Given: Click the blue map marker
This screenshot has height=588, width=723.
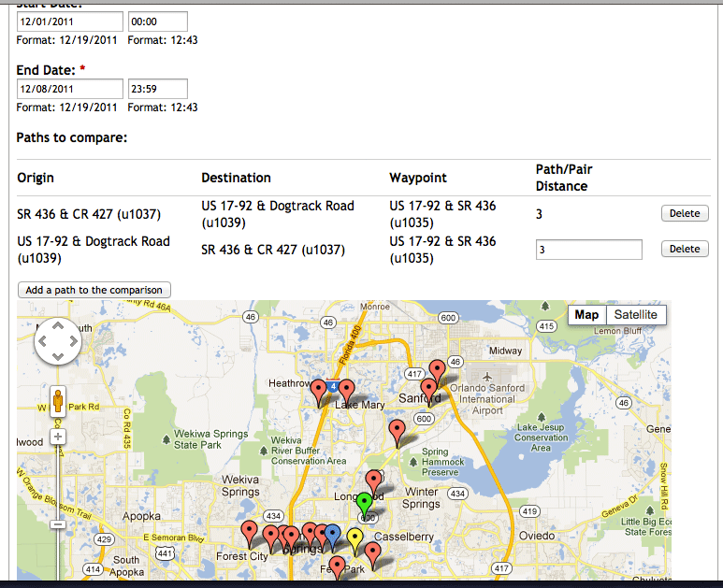Looking at the screenshot, I should pyautogui.click(x=331, y=534).
